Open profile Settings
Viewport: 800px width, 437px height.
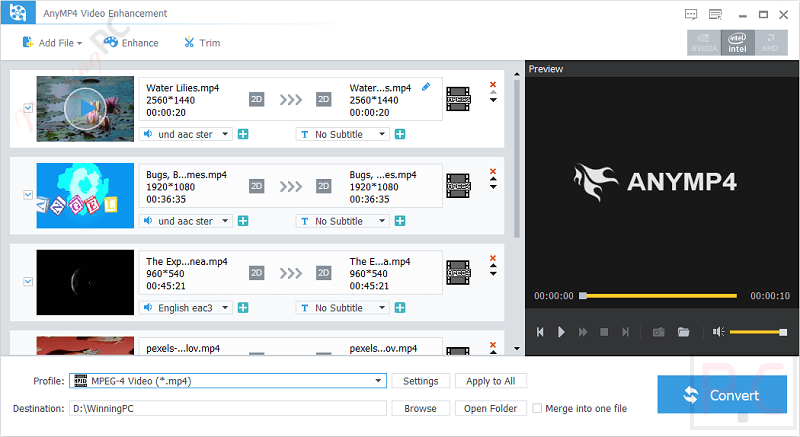(x=420, y=381)
